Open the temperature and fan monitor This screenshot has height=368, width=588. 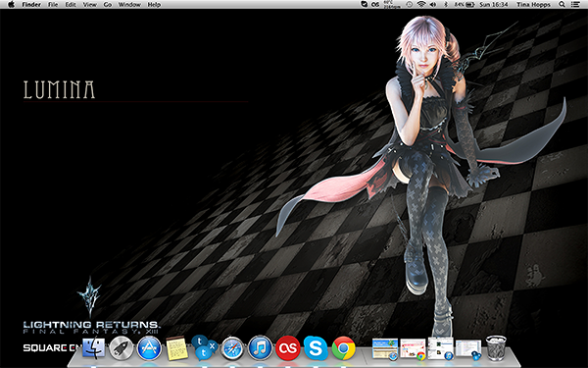[392, 5]
